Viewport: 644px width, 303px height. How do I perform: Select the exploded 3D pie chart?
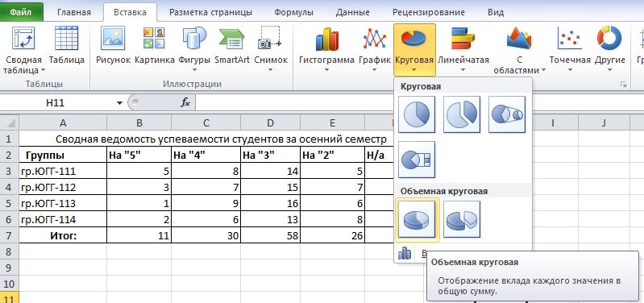462,219
